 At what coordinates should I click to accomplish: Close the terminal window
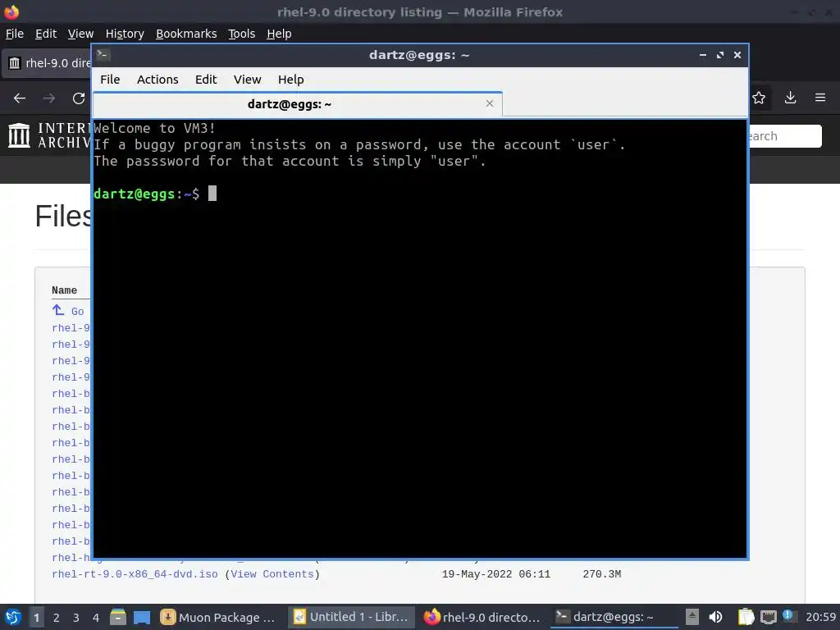(x=737, y=55)
